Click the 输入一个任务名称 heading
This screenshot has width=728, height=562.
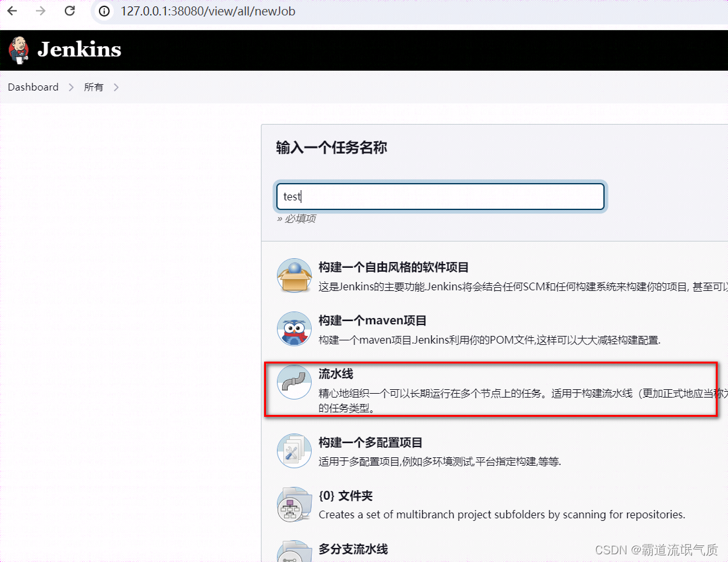(332, 148)
